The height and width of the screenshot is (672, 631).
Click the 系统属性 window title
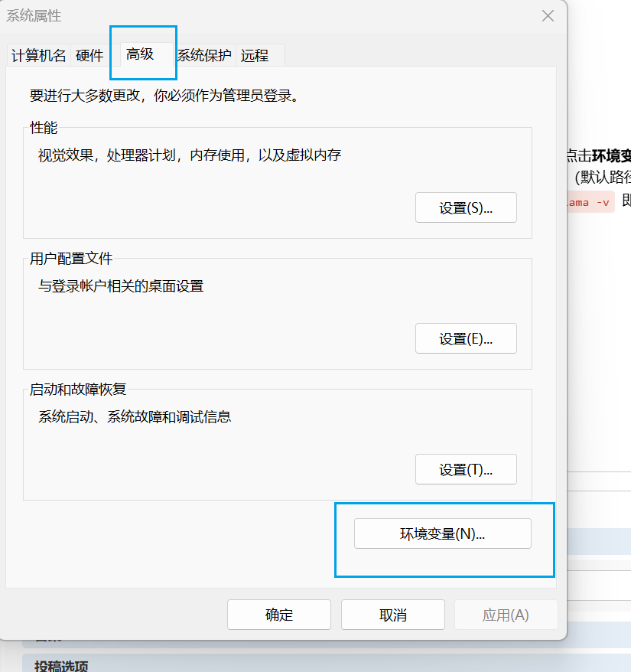[34, 16]
